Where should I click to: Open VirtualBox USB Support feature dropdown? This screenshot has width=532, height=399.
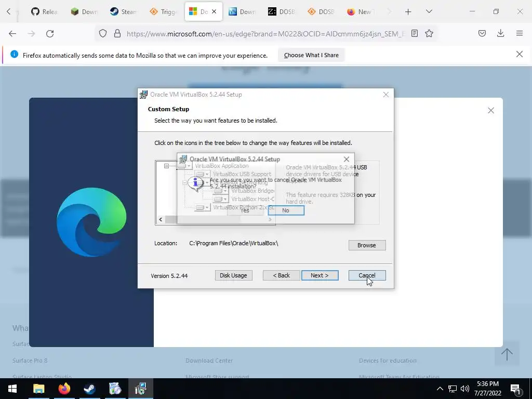[202, 174]
